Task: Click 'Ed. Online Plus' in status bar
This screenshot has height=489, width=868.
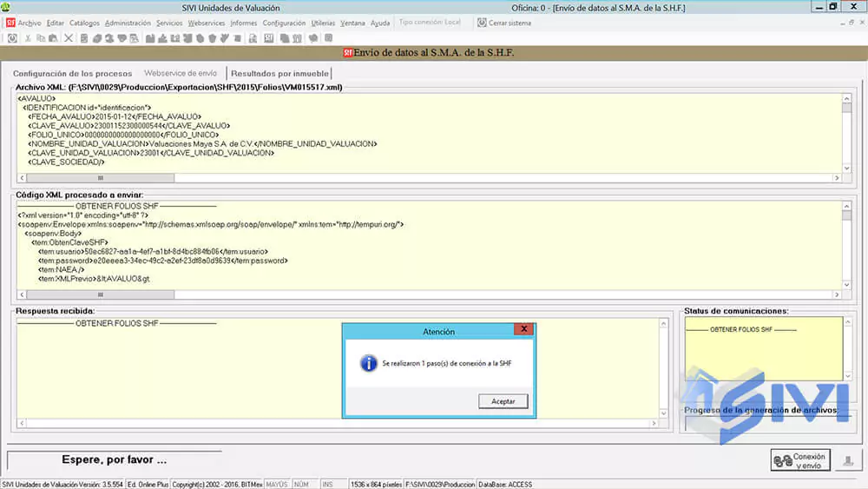Action: [x=148, y=485]
